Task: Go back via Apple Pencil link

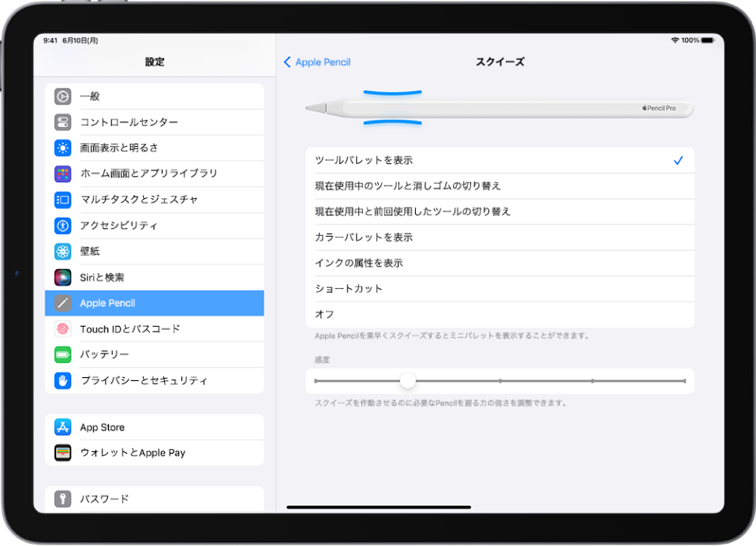Action: (323, 62)
